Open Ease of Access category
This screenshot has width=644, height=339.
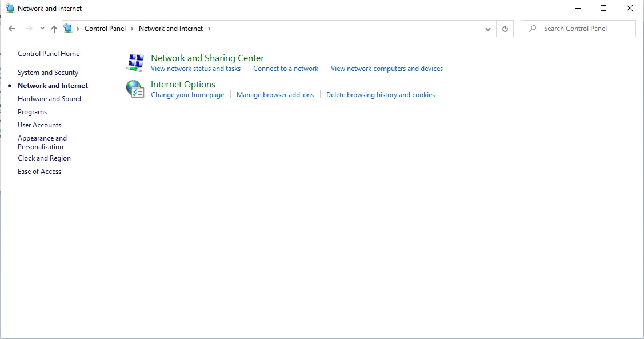(x=39, y=172)
